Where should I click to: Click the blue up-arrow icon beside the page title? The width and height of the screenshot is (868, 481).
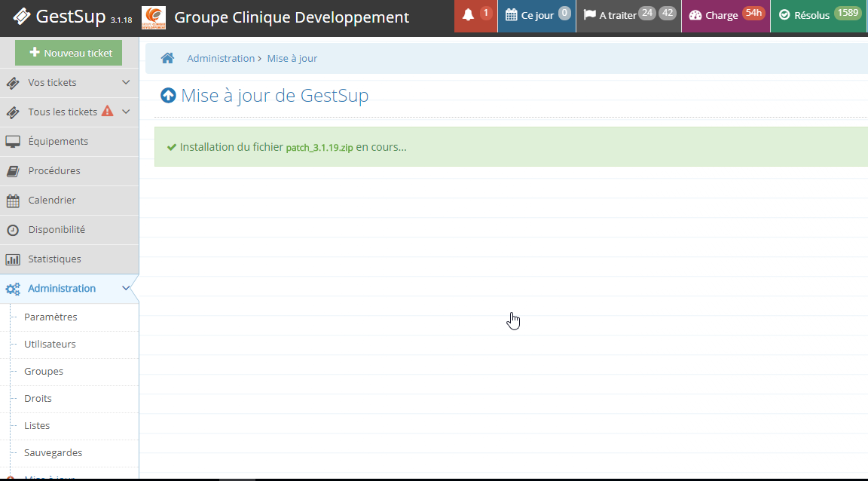[x=168, y=95]
